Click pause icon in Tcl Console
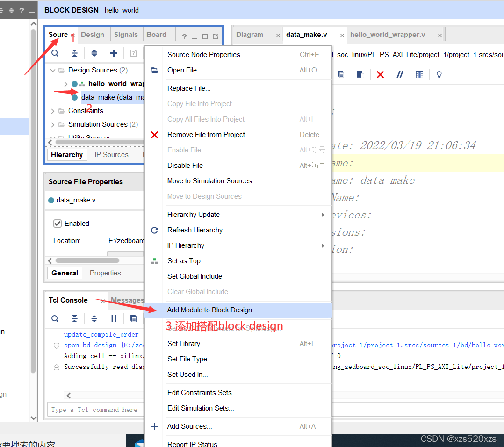Viewport: 504px width, 447px height. point(114,318)
